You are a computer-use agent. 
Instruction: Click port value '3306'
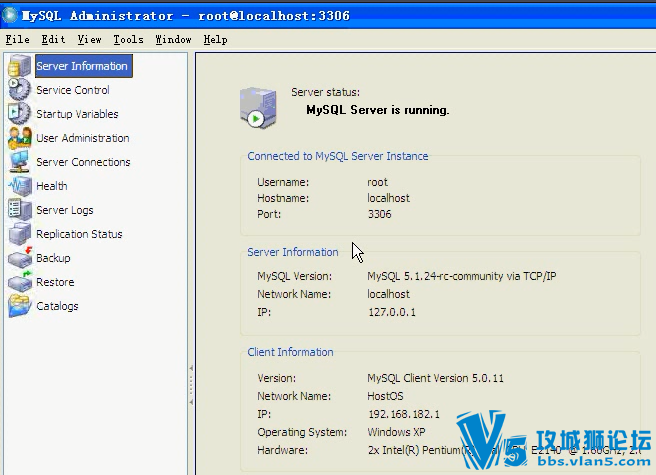[x=379, y=214]
